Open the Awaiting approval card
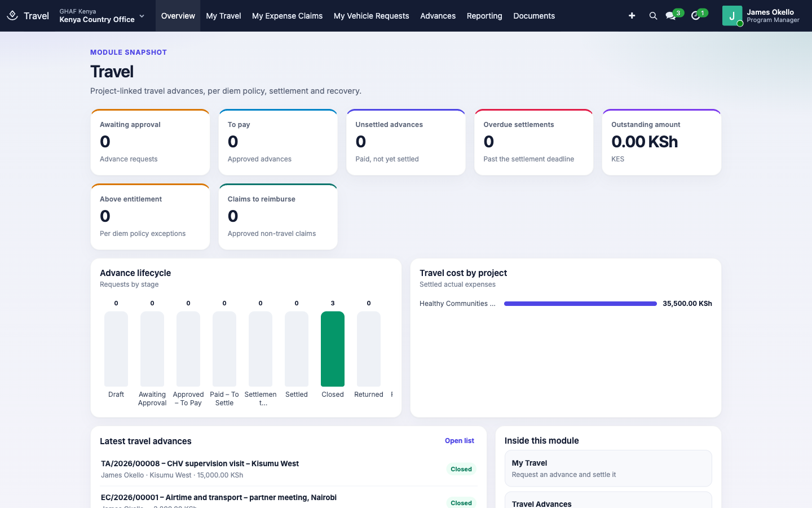812x508 pixels. pyautogui.click(x=150, y=142)
